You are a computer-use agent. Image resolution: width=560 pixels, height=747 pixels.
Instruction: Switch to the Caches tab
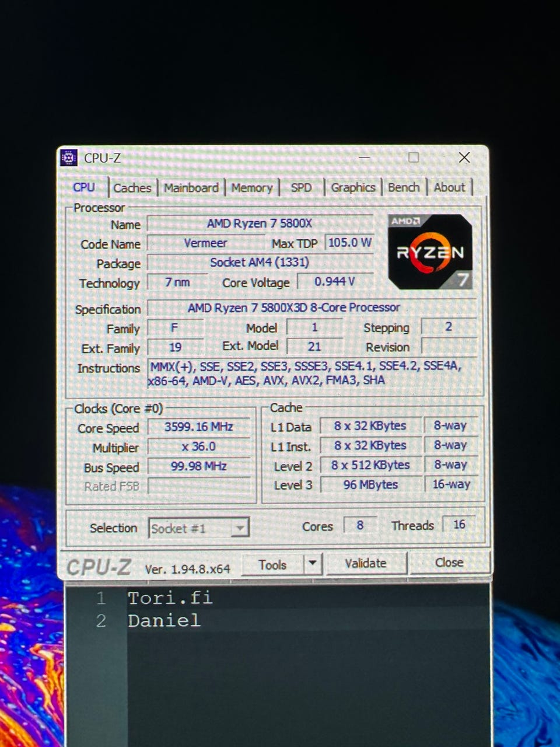click(x=132, y=188)
